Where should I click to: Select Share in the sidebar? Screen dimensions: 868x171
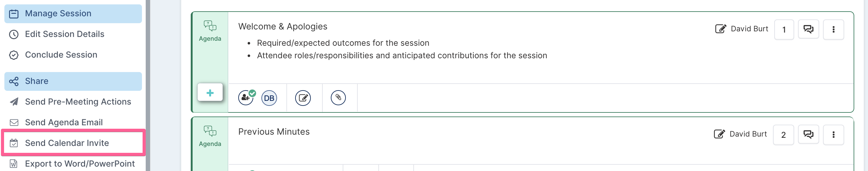pyautogui.click(x=73, y=81)
